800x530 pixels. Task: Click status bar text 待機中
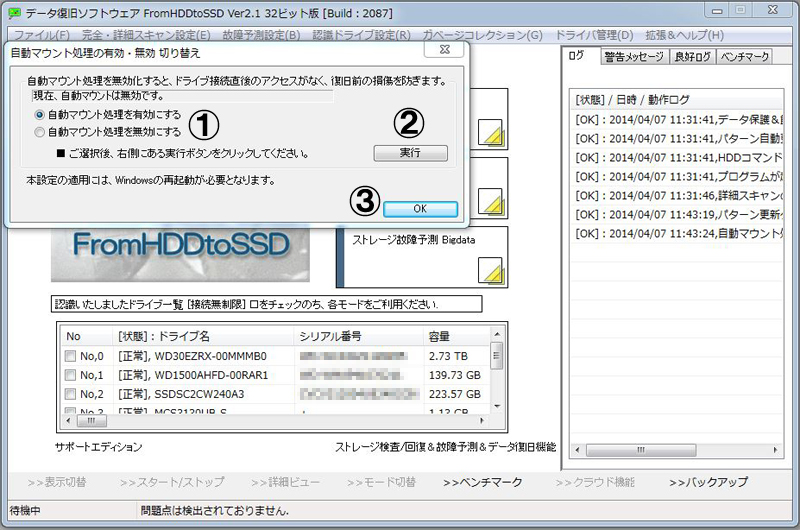(25, 511)
